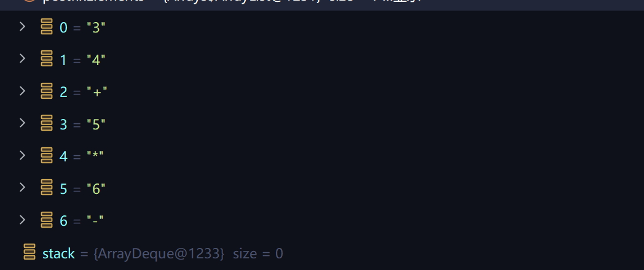Expand element 1 with value "4"
Image resolution: width=644 pixels, height=270 pixels.
pyautogui.click(x=23, y=59)
